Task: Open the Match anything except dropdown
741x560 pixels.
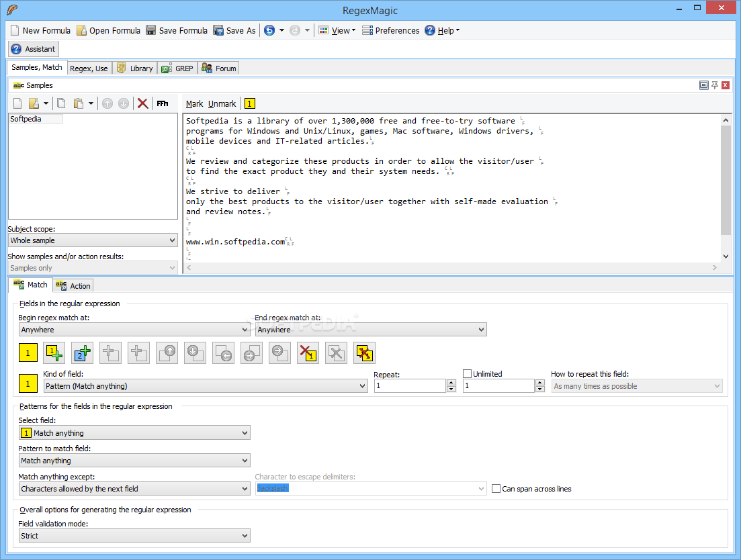Action: point(134,489)
